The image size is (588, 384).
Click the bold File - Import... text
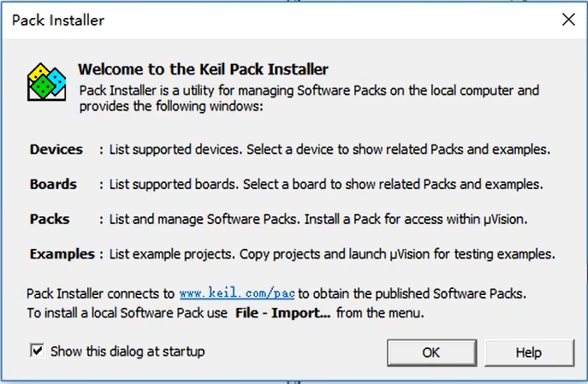click(x=282, y=313)
